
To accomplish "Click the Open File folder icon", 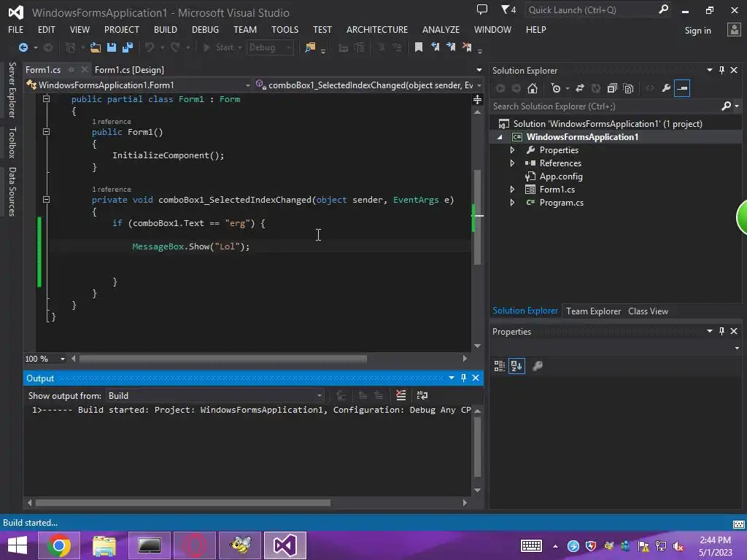I will 96,47.
